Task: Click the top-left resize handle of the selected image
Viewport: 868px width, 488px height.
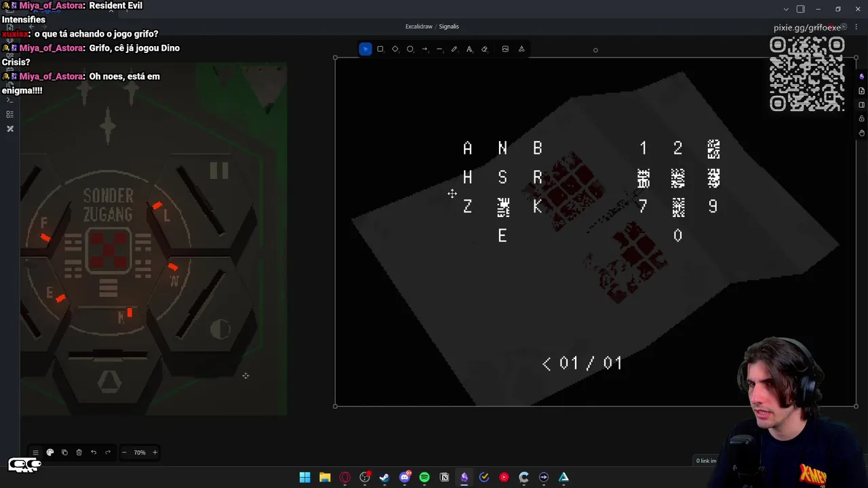Action: [336, 58]
